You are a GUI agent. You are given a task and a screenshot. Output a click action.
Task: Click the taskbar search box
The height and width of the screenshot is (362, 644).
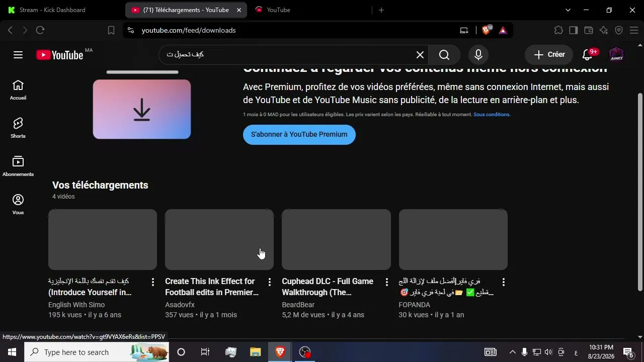97,352
